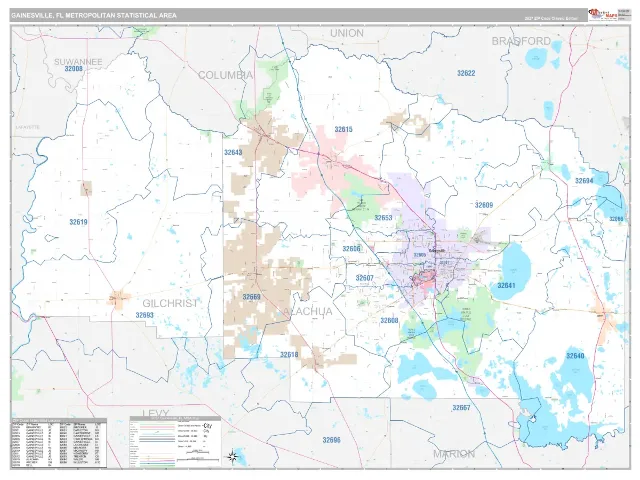Click ZIP code label 32608
The width and height of the screenshot is (640, 480).
[x=389, y=321]
